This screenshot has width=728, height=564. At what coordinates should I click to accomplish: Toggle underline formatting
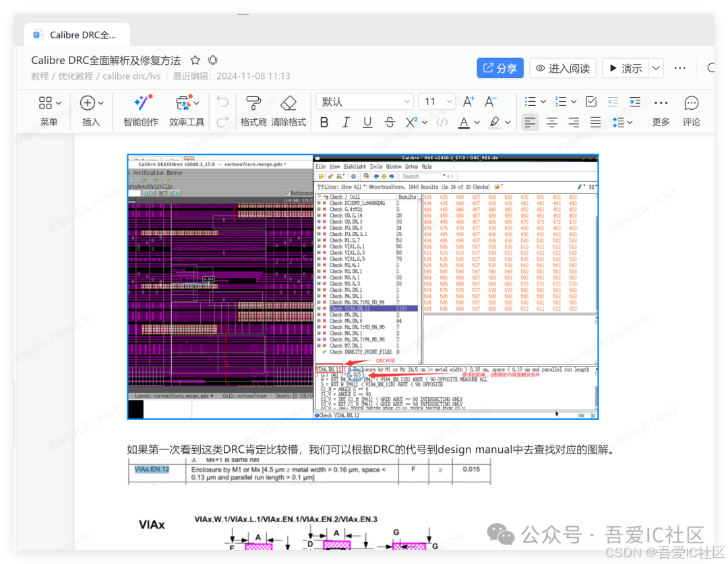coord(367,122)
